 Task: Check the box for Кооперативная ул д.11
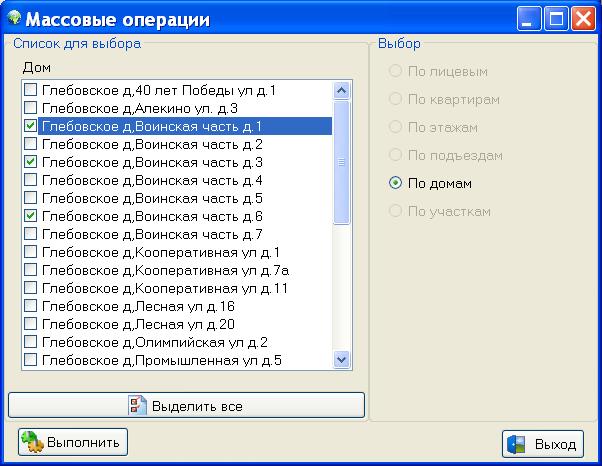(x=30, y=288)
